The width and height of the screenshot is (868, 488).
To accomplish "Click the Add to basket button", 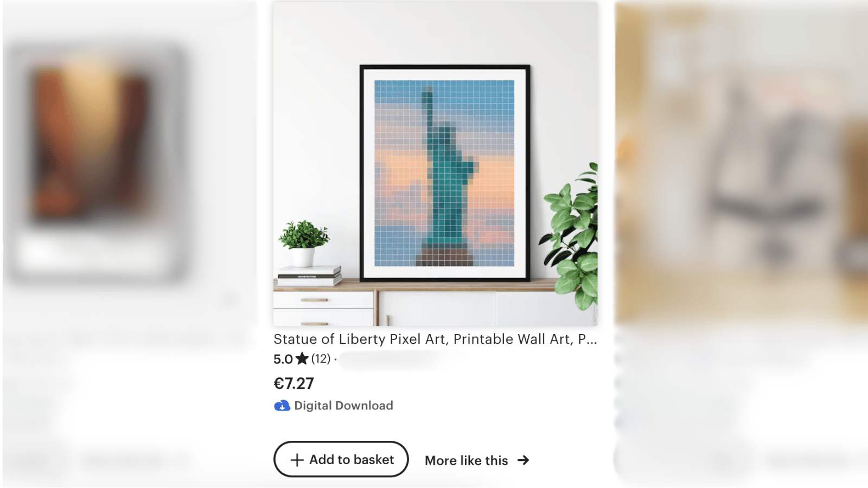I will point(341,459).
